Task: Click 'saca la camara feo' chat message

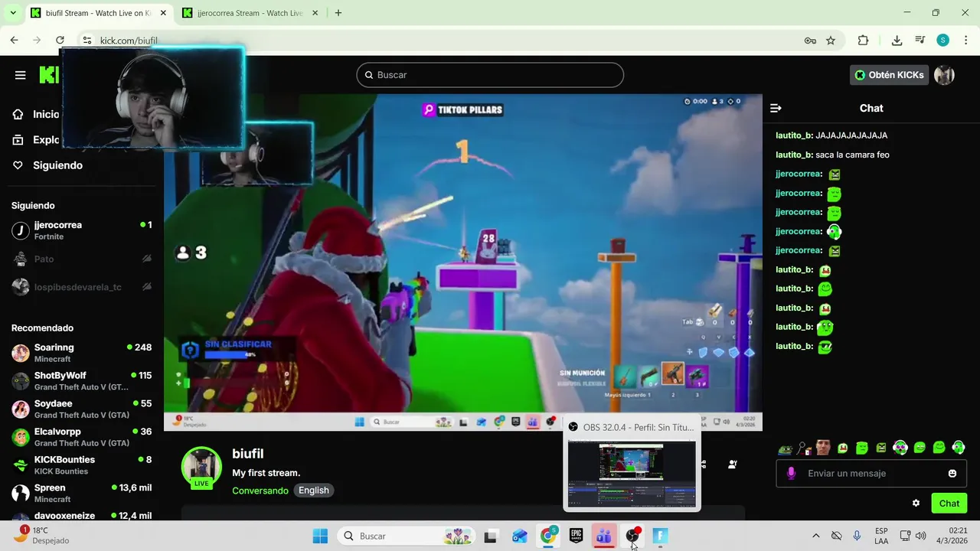Action: [852, 155]
